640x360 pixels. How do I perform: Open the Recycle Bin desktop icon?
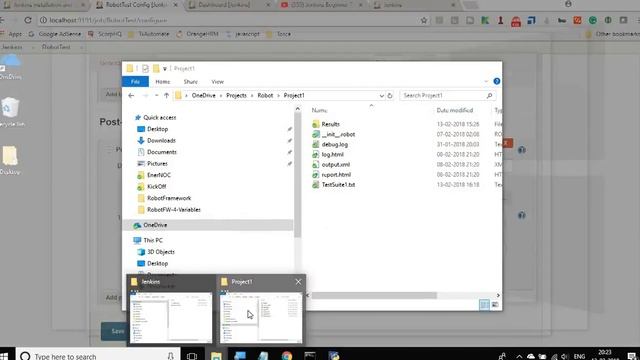[11, 112]
